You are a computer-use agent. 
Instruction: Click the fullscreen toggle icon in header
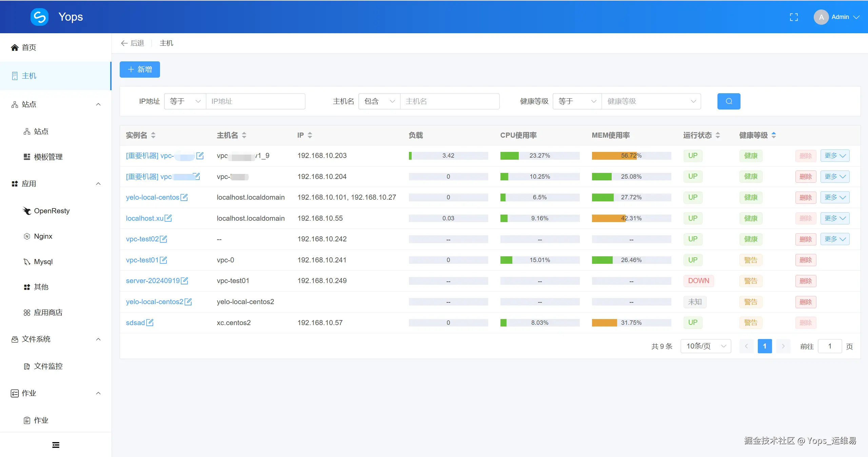point(793,17)
